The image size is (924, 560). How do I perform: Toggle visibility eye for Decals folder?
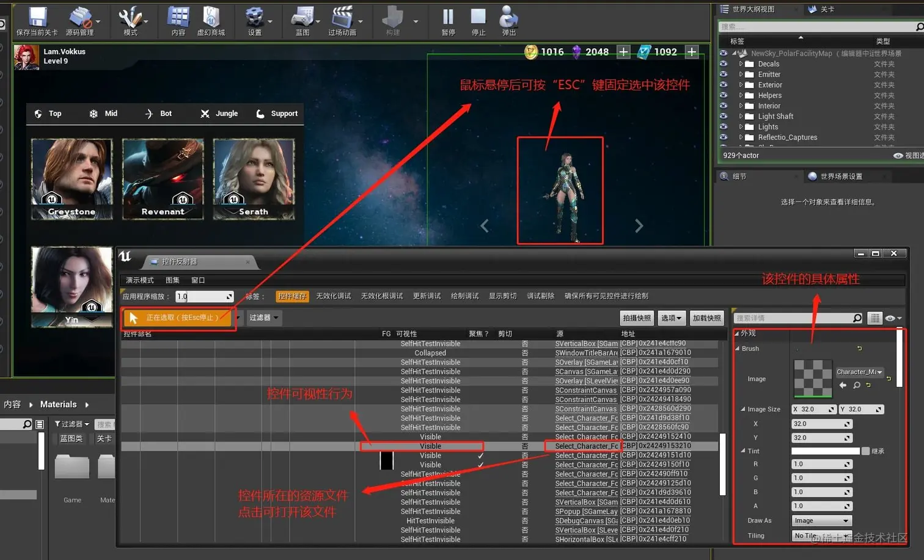point(724,64)
